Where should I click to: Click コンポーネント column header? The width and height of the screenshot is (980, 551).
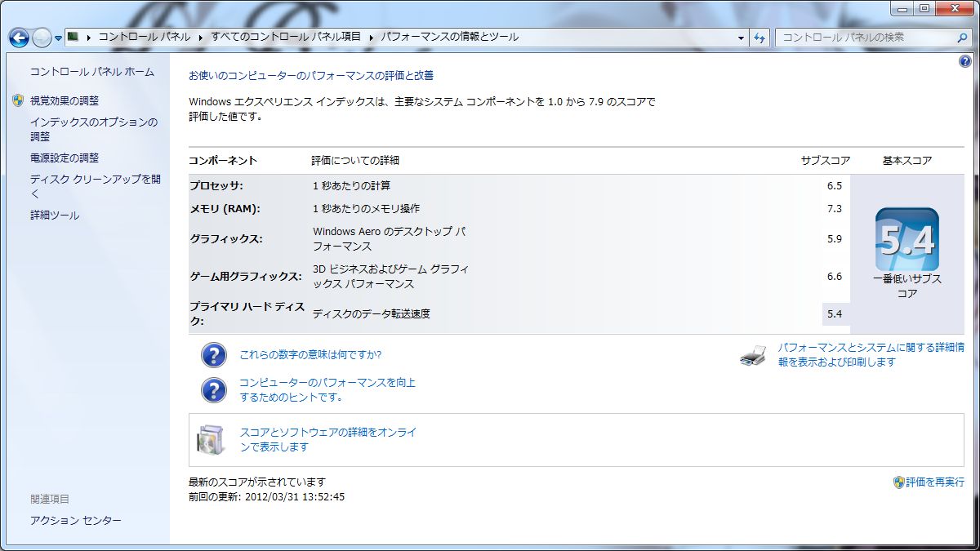(223, 161)
